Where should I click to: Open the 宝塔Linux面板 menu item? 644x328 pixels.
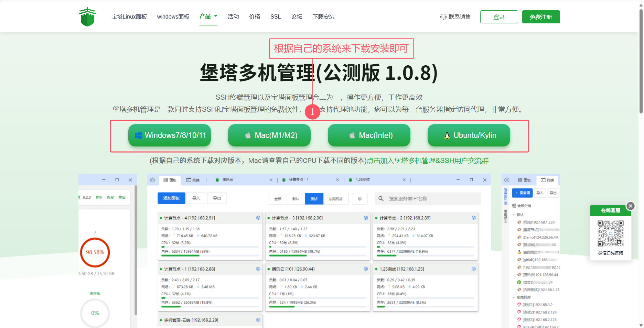[129, 17]
